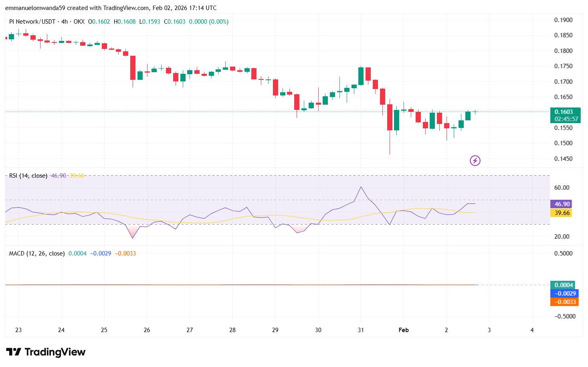This screenshot has width=588, height=367.
Task: Open the OKX exchange selector
Action: pyautogui.click(x=79, y=22)
